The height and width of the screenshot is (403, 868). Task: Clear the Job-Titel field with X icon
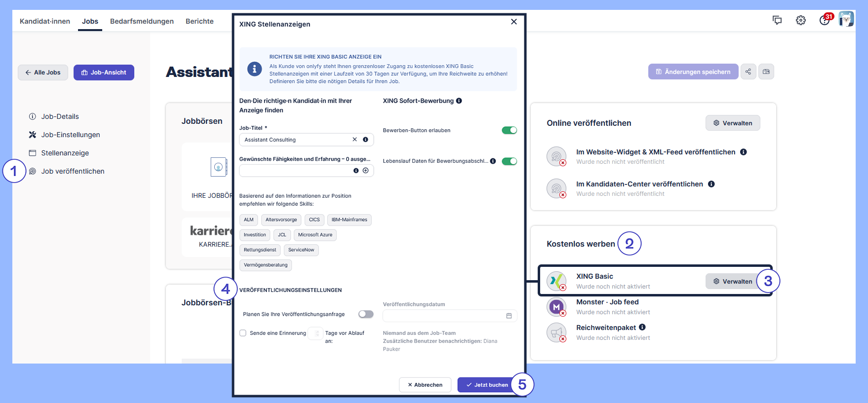click(x=355, y=140)
